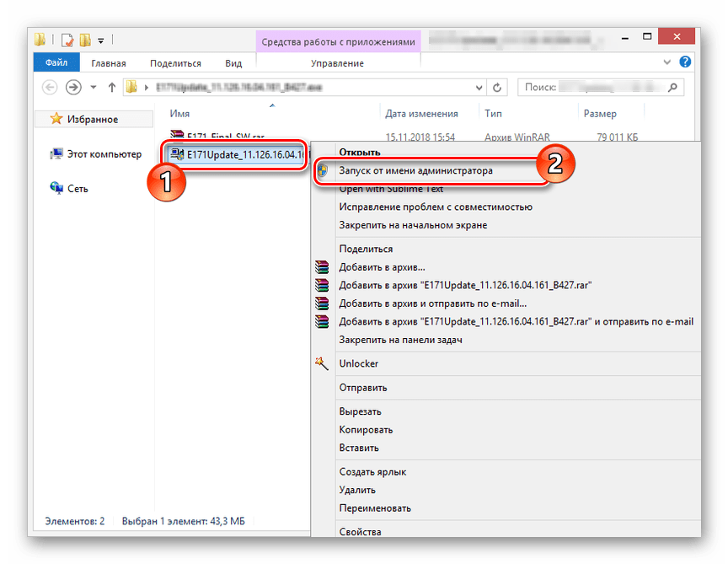Click the address bar folder icon
Viewport: 728px width, 564px height.
131,87
